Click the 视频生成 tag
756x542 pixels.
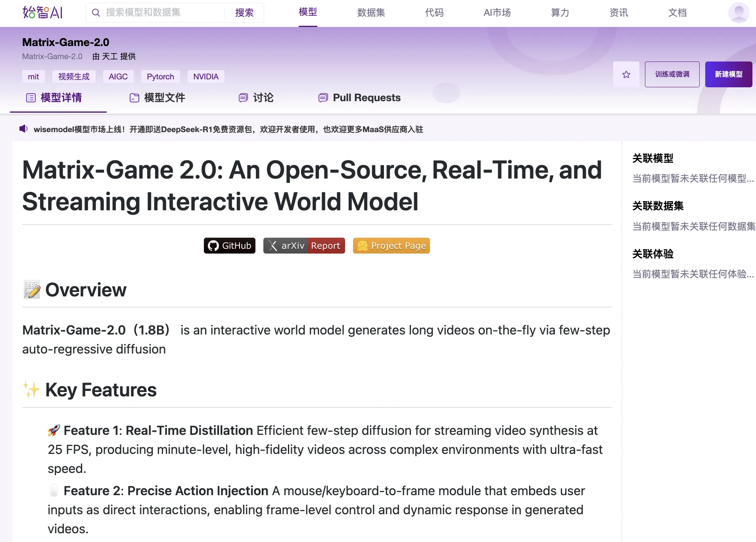[x=74, y=77]
